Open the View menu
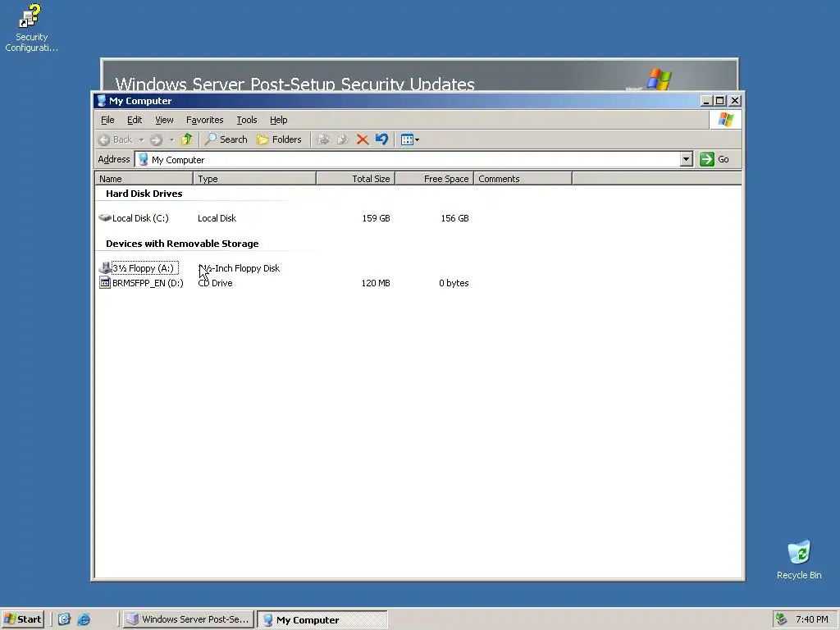Viewport: 840px width, 630px height. pyautogui.click(x=164, y=120)
